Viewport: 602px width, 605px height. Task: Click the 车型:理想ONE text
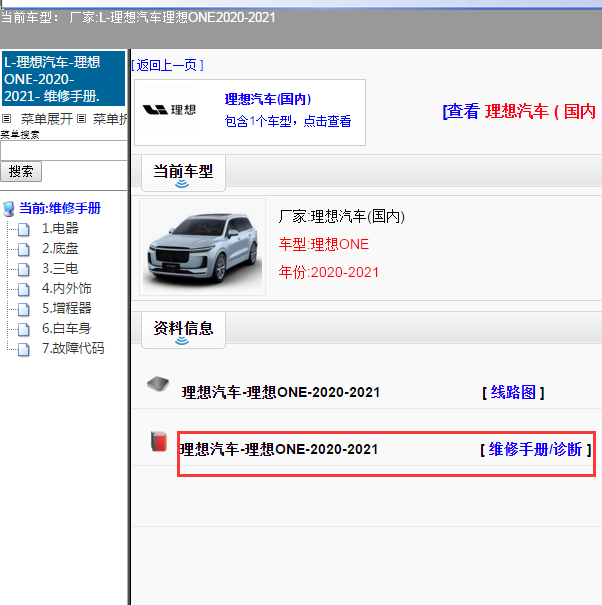[324, 244]
